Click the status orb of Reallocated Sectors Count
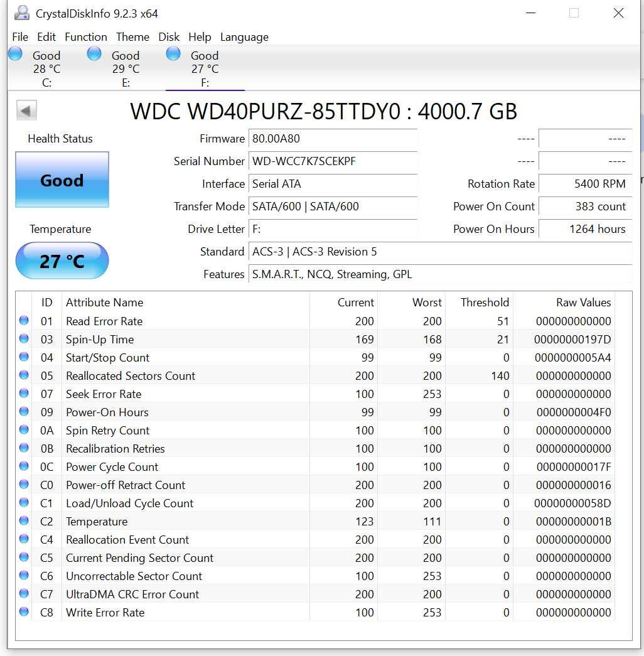The height and width of the screenshot is (656, 644). point(24,375)
